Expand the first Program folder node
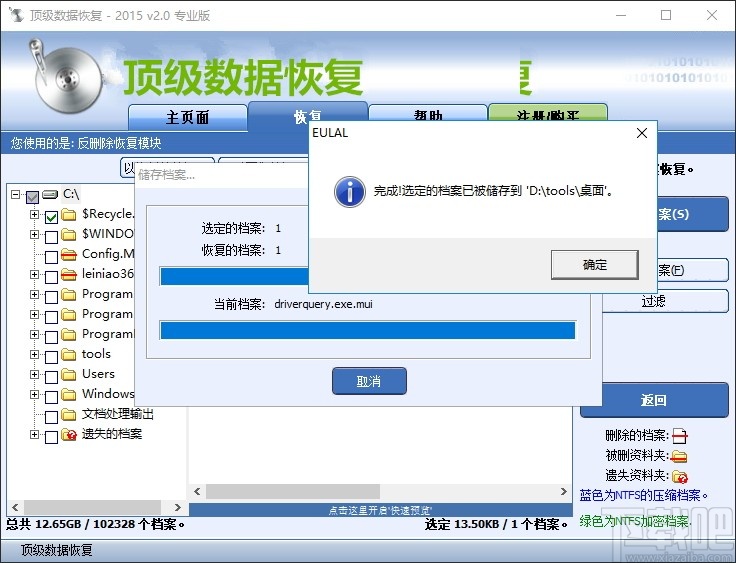The width and height of the screenshot is (736, 563). point(34,294)
